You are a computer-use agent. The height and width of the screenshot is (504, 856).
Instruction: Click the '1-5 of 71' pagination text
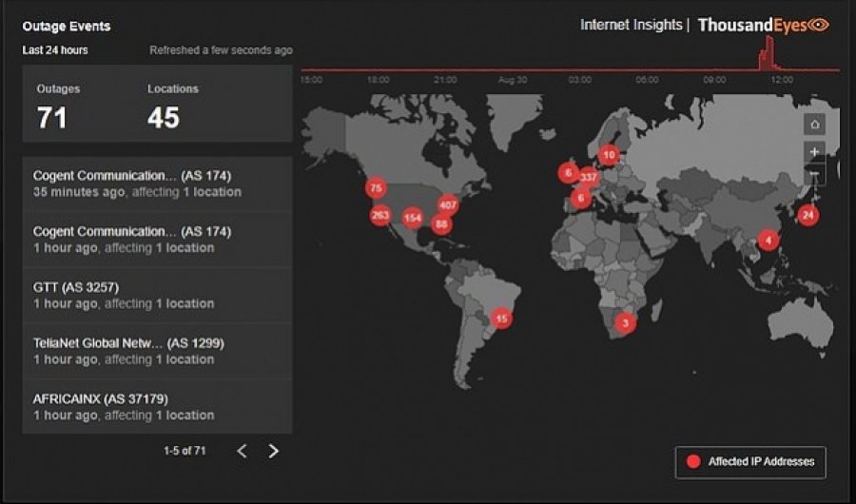pos(185,451)
